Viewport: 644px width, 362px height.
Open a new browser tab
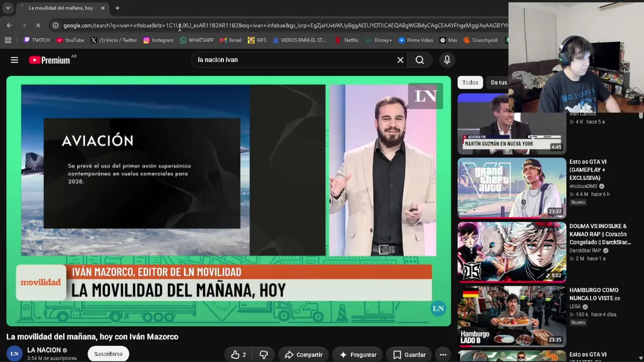pyautogui.click(x=117, y=8)
